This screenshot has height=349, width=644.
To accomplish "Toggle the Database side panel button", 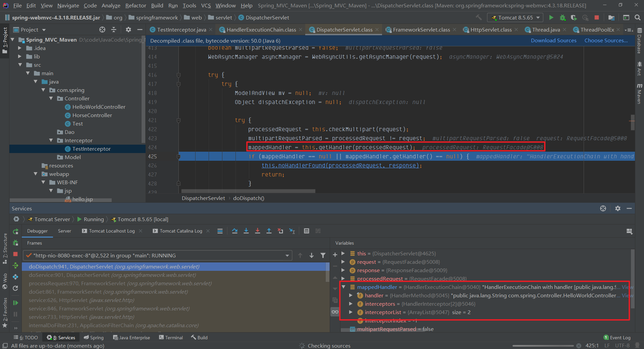I will [x=639, y=41].
